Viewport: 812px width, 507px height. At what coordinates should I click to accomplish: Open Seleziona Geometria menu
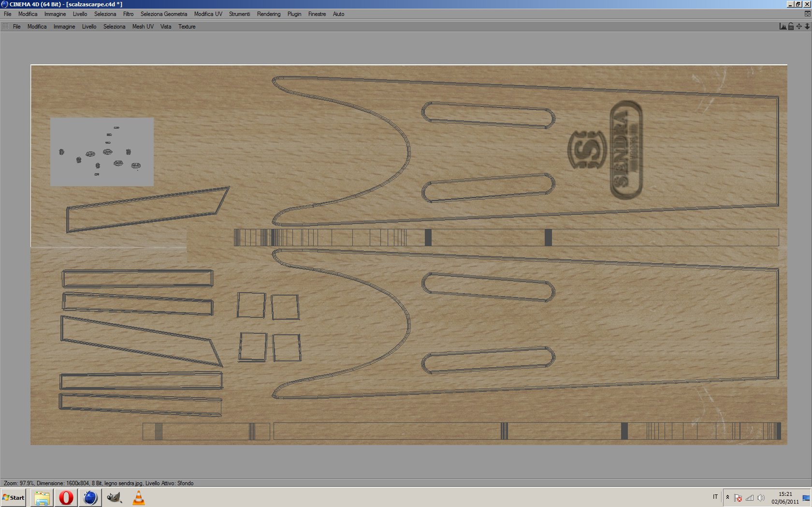(x=164, y=14)
